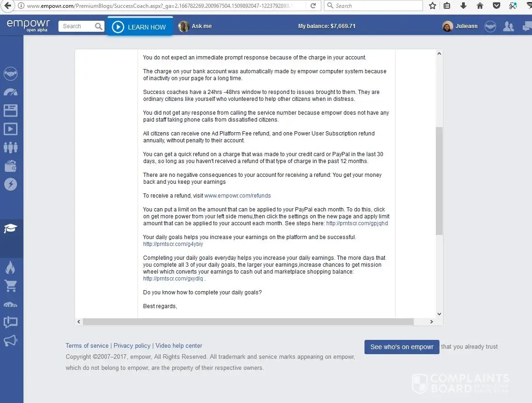
Task: Click sidebar handshake icon
Action: coord(11,74)
